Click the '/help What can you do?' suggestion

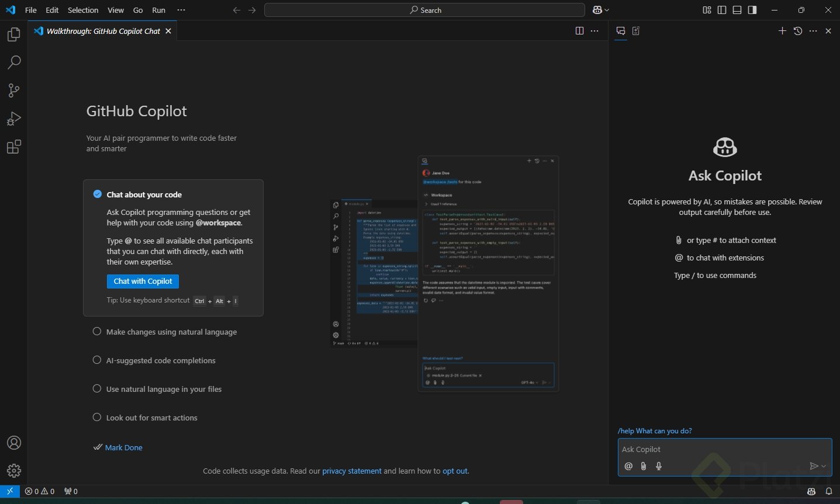655,431
